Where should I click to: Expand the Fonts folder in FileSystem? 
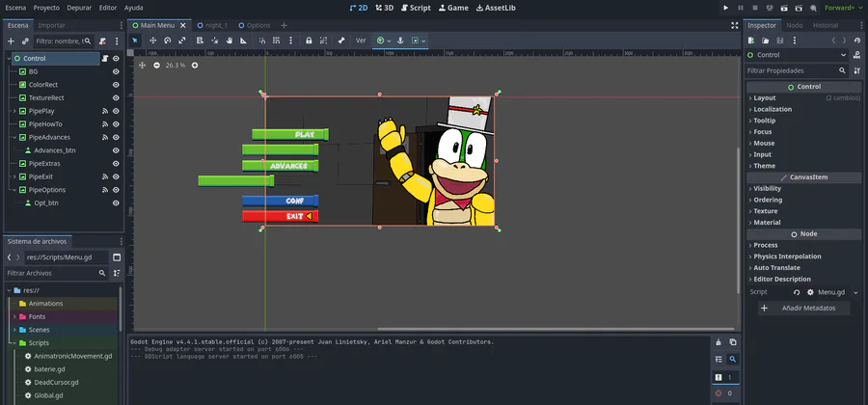[x=14, y=316]
